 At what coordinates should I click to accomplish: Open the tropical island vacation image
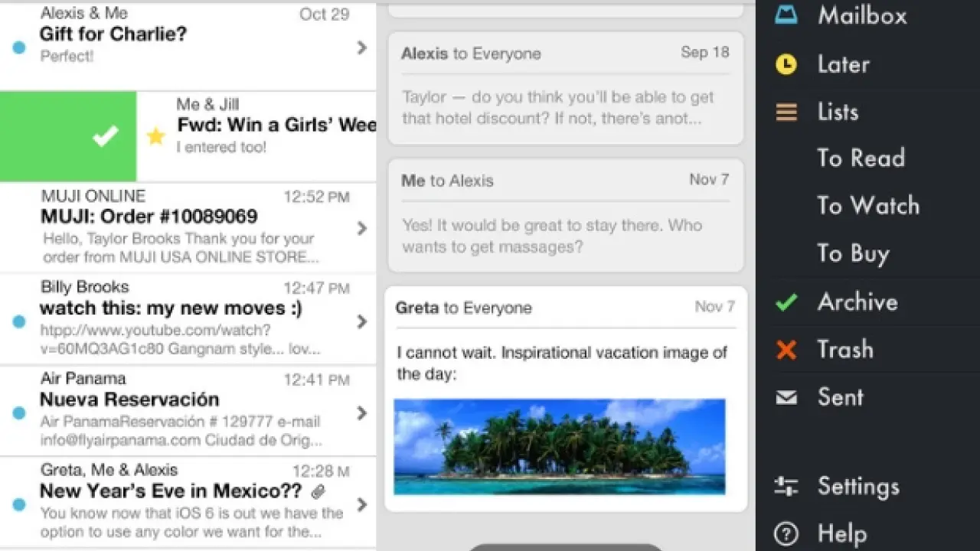pyautogui.click(x=559, y=446)
